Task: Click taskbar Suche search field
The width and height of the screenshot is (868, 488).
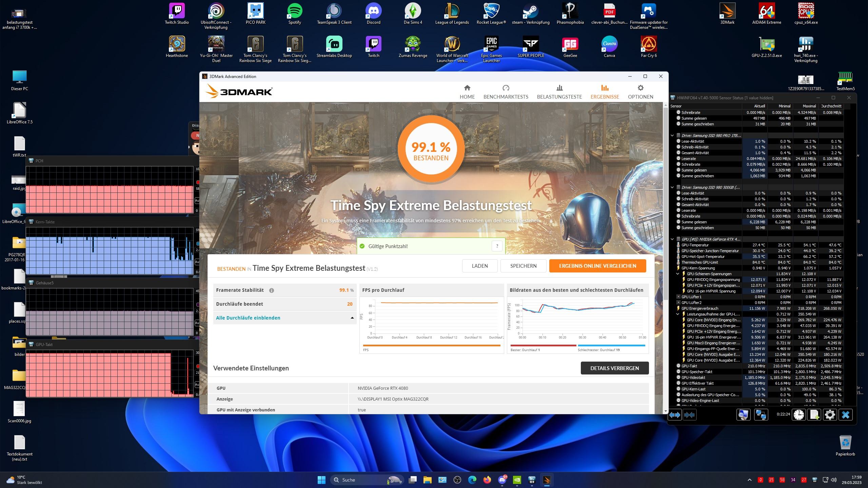Action: pos(367,480)
